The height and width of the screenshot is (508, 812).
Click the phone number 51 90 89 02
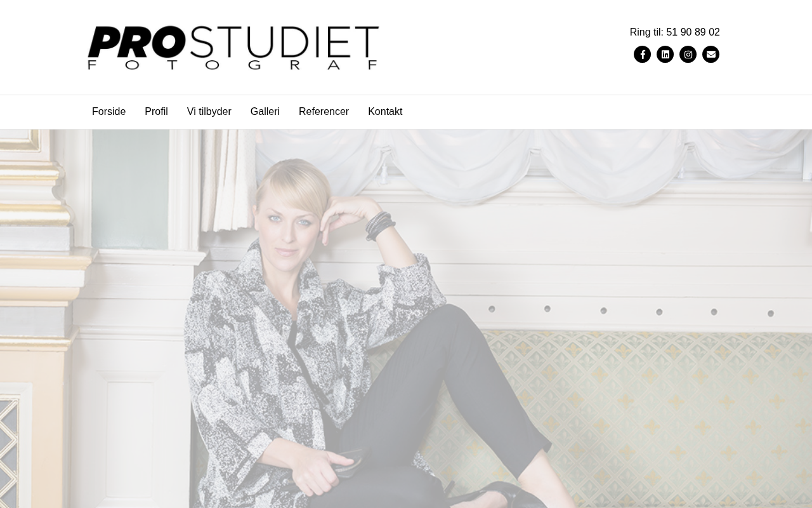tap(693, 32)
